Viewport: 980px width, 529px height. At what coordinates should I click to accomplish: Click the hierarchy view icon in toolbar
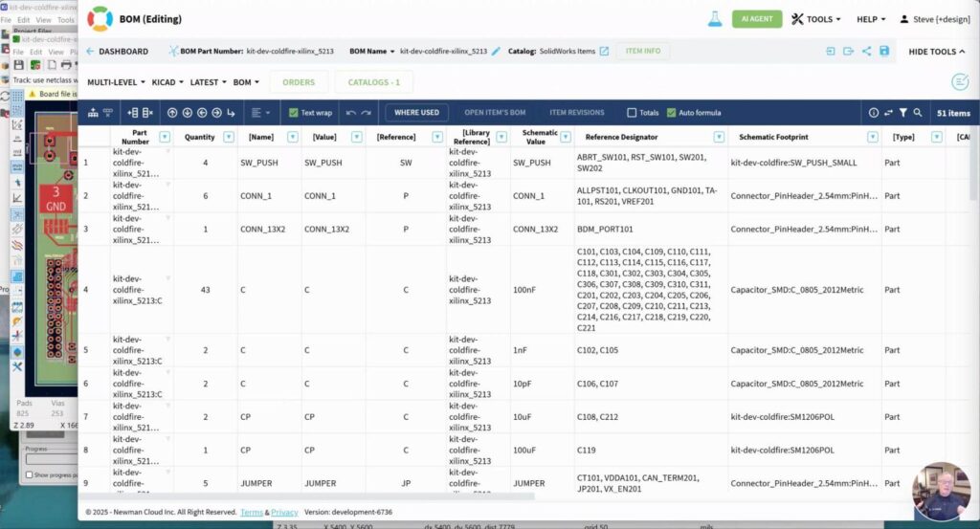tap(93, 113)
